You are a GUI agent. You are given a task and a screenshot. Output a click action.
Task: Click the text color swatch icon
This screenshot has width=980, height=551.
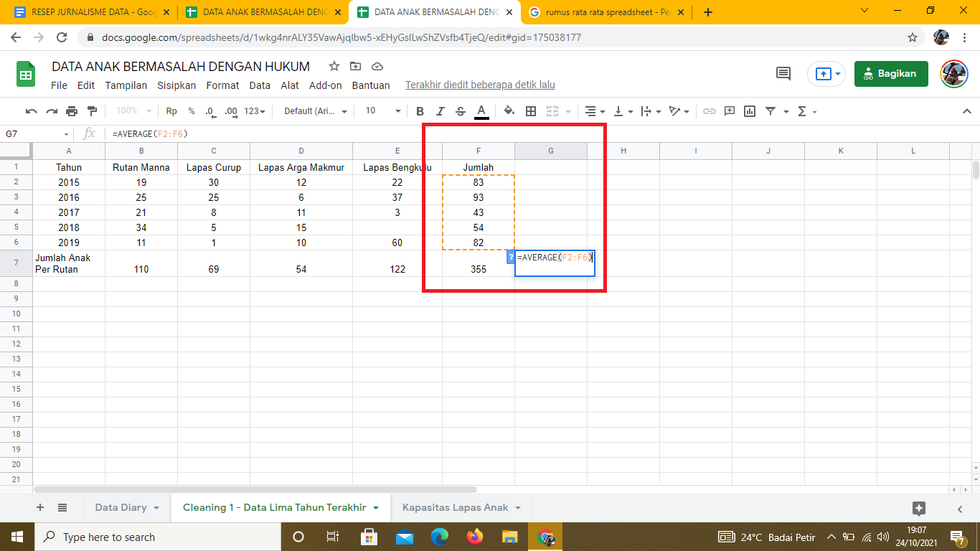pos(481,111)
